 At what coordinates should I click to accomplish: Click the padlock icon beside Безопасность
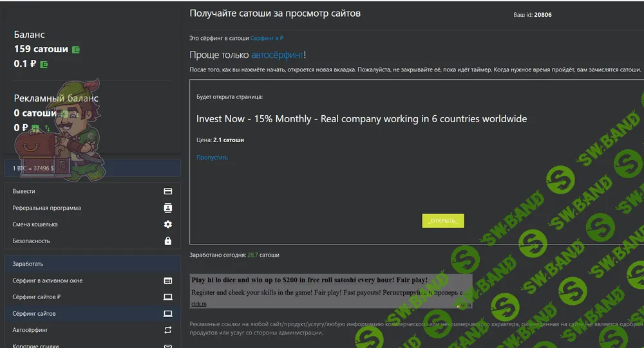pos(167,241)
